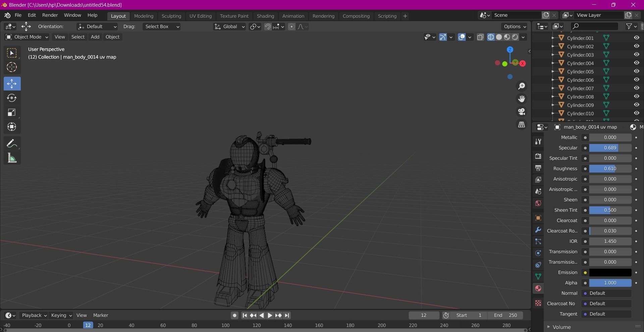Viewport: 644px width, 332px height.
Task: Open the Output properties tab
Action: 538,168
